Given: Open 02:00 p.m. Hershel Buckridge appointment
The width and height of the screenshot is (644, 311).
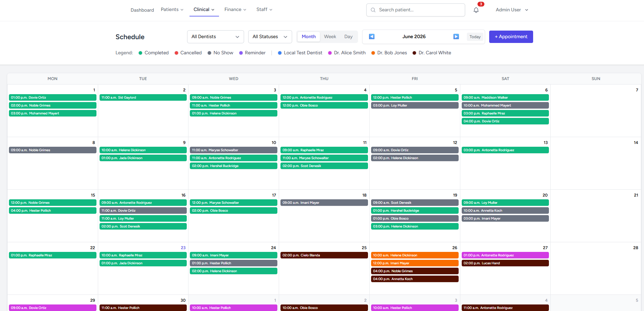Looking at the screenshot, I should click(233, 166).
